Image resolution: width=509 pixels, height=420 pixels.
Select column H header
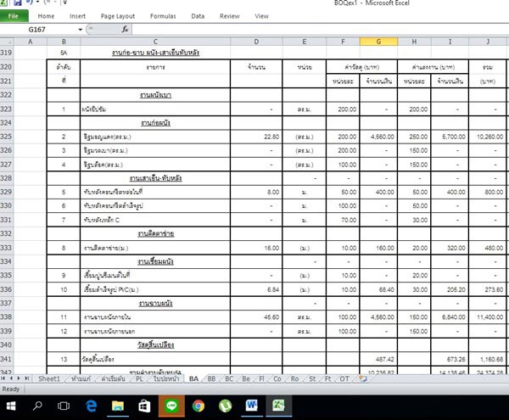[x=414, y=42]
